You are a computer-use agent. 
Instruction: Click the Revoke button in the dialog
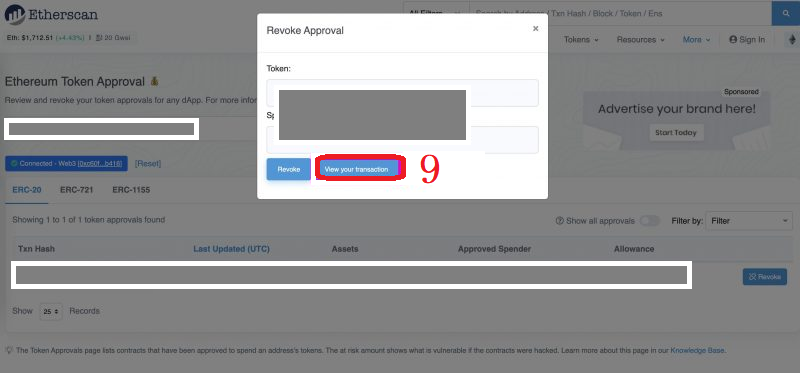pyautogui.click(x=288, y=169)
